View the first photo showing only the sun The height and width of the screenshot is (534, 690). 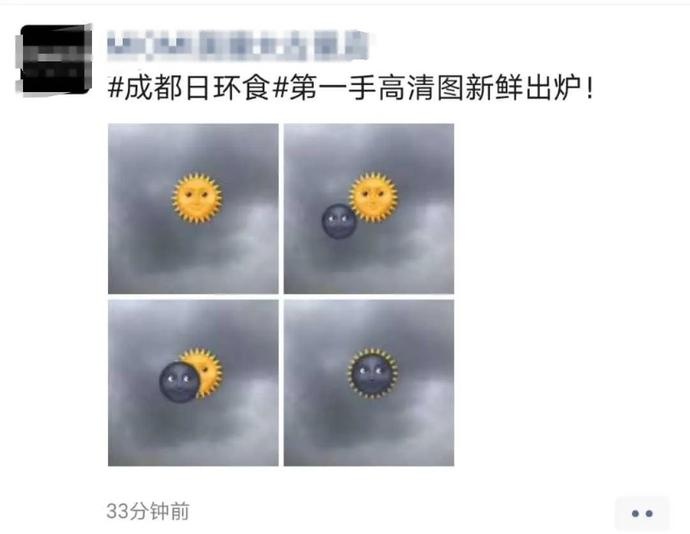click(193, 209)
